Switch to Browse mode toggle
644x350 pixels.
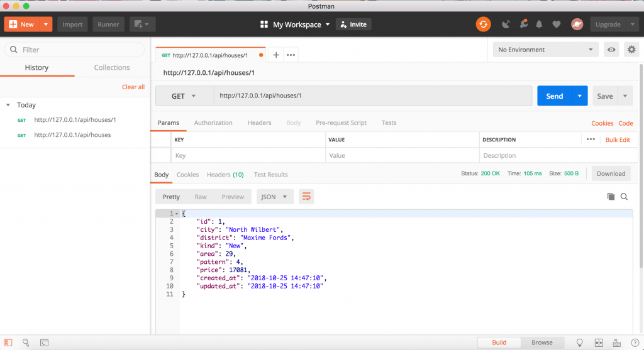(541, 342)
